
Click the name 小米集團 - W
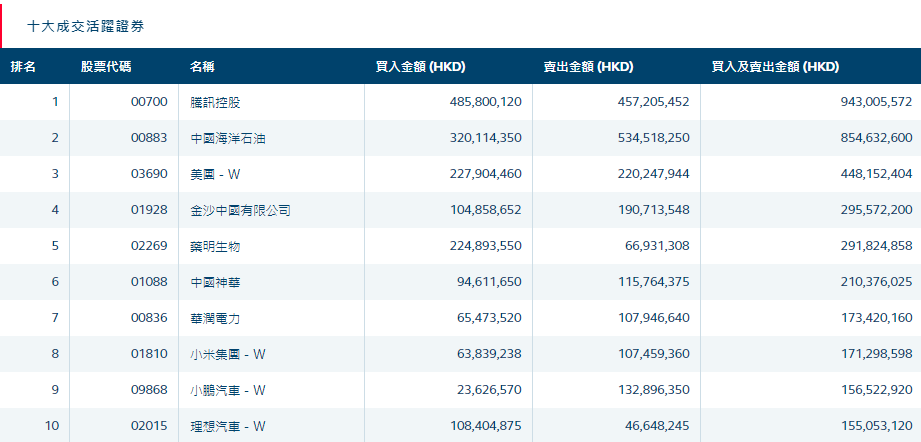click(228, 354)
